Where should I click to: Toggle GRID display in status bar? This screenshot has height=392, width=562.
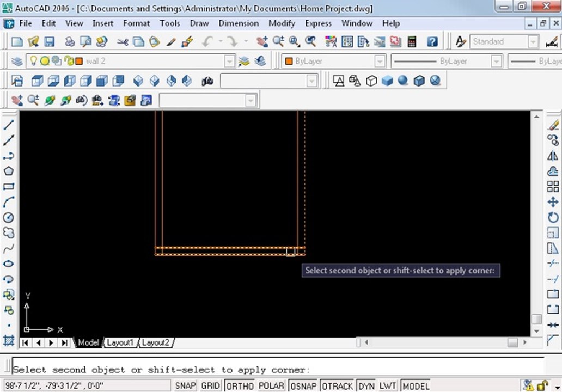pyautogui.click(x=210, y=386)
